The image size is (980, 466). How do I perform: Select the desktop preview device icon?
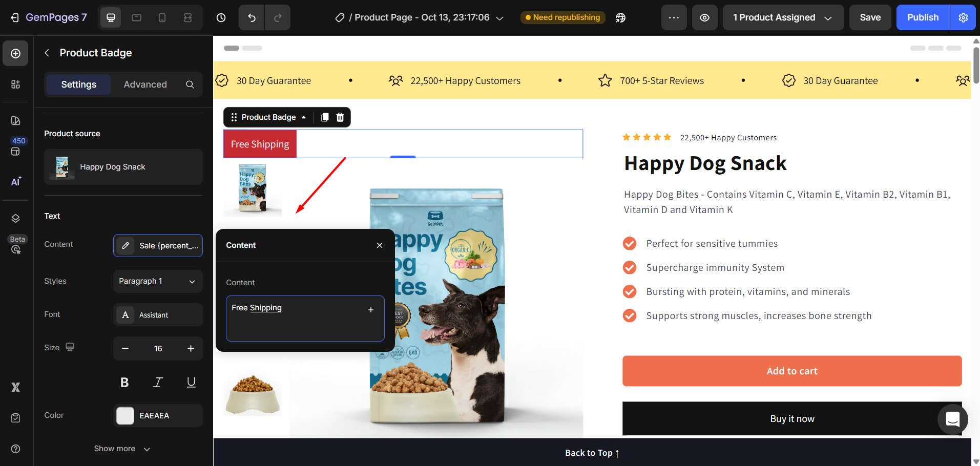click(x=111, y=17)
